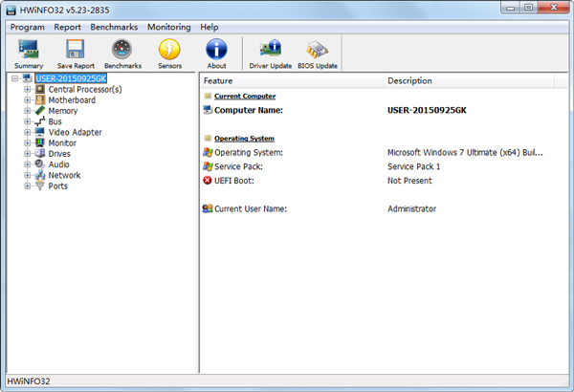574x392 pixels.
Task: Click the Audio speaker tree icon
Action: (39, 164)
